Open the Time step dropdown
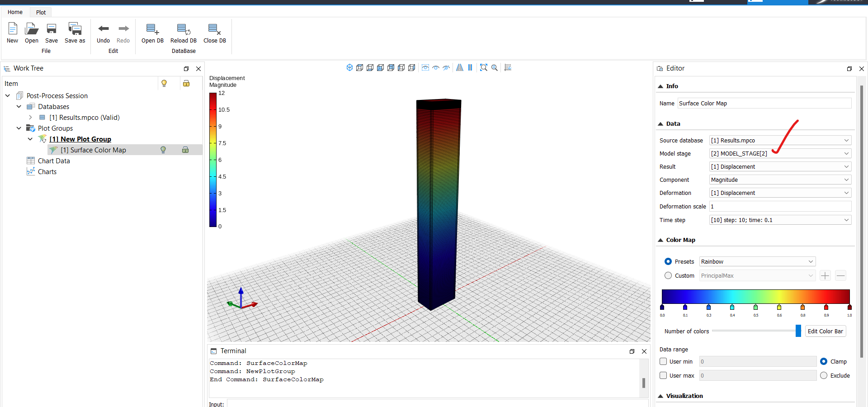868x407 pixels. click(x=780, y=220)
